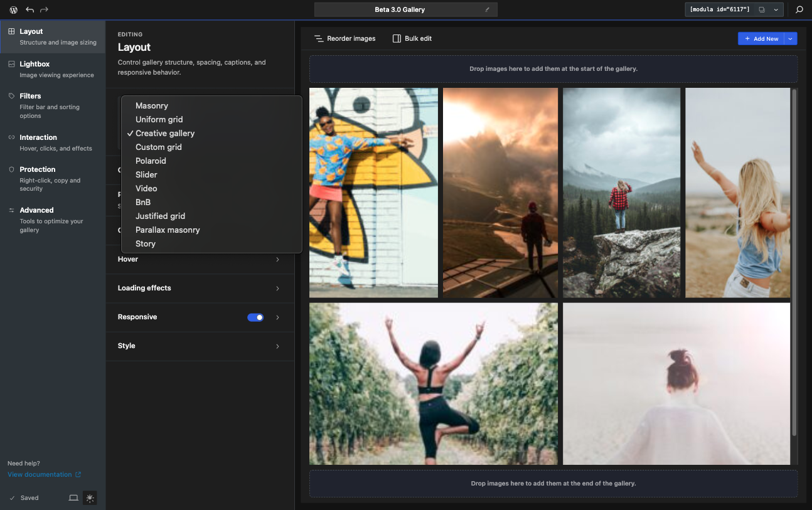Copy the modula shortcode
This screenshot has width=812, height=510.
point(762,10)
